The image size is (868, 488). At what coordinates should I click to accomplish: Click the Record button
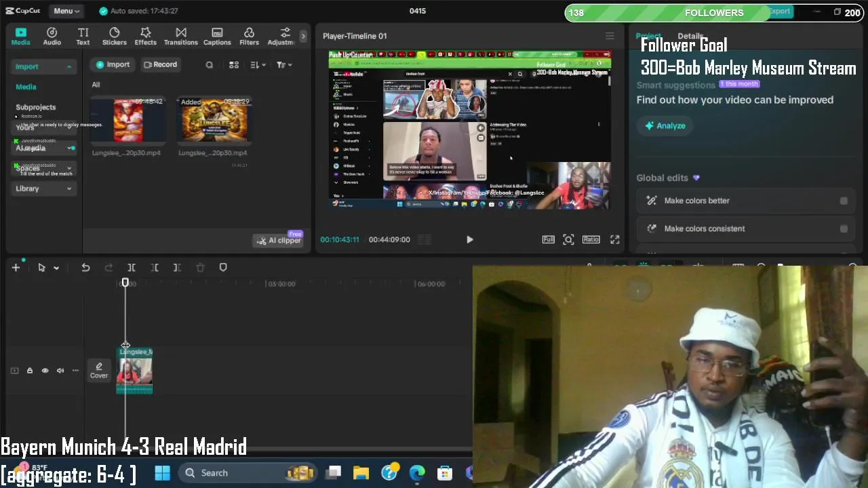coord(160,64)
